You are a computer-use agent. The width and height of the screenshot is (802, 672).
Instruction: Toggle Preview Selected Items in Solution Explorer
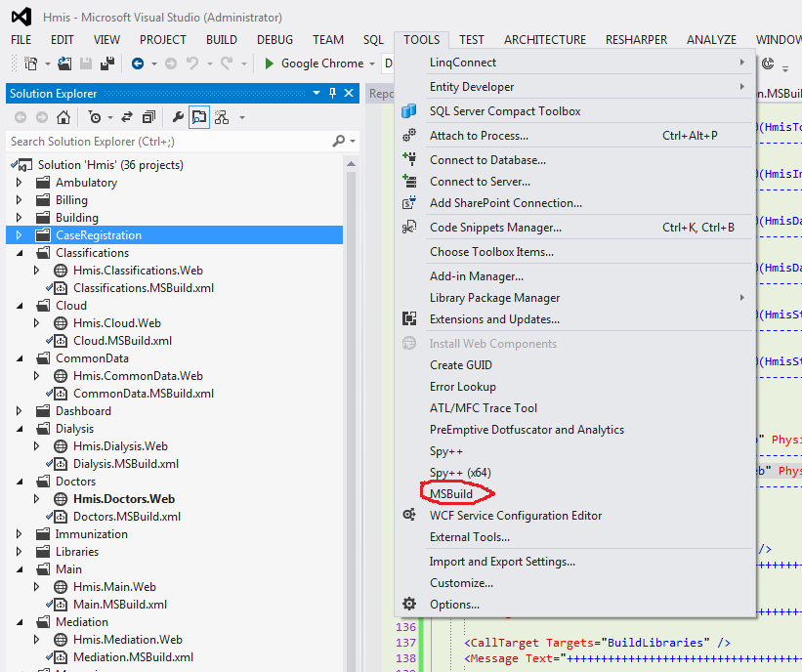tap(199, 117)
